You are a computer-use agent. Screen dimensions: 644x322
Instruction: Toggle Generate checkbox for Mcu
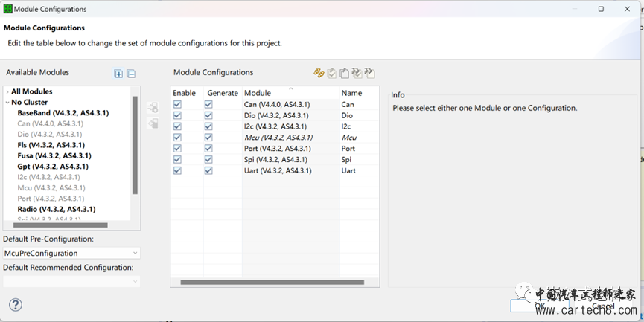tap(208, 138)
